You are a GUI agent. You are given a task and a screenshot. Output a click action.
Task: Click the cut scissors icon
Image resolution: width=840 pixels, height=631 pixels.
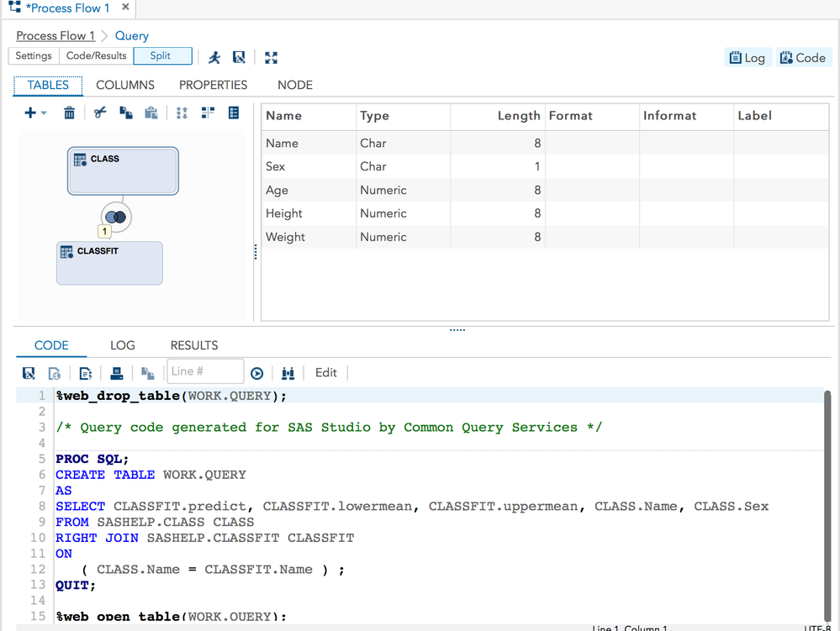point(101,113)
